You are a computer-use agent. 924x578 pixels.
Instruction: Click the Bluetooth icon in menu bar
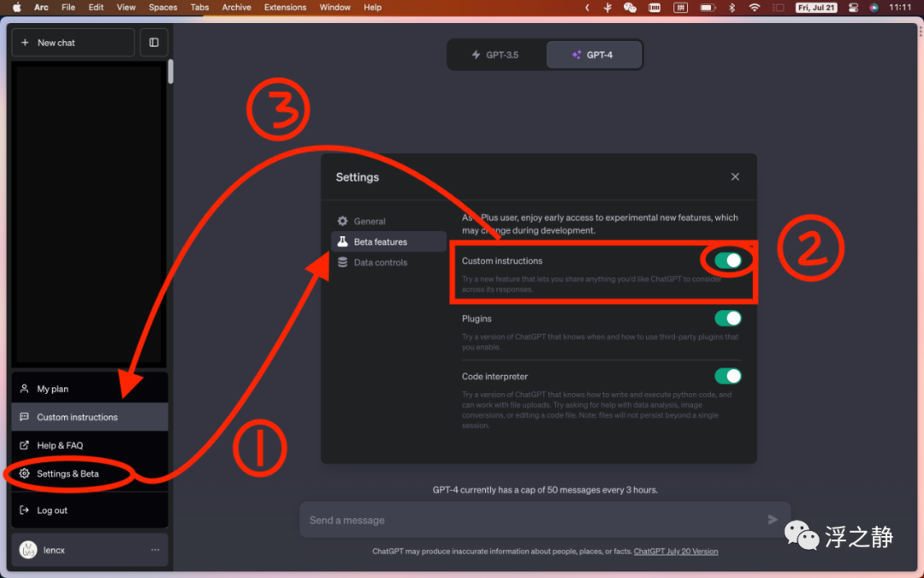[x=731, y=8]
